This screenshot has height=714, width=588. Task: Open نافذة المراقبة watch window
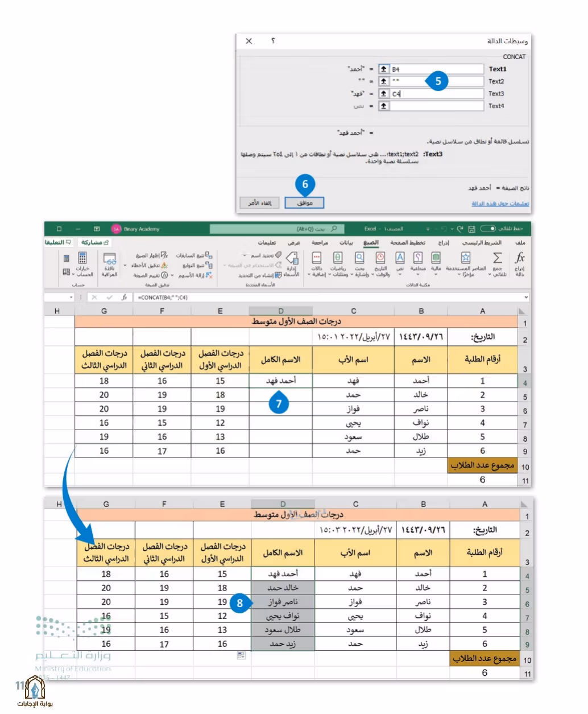tap(109, 264)
